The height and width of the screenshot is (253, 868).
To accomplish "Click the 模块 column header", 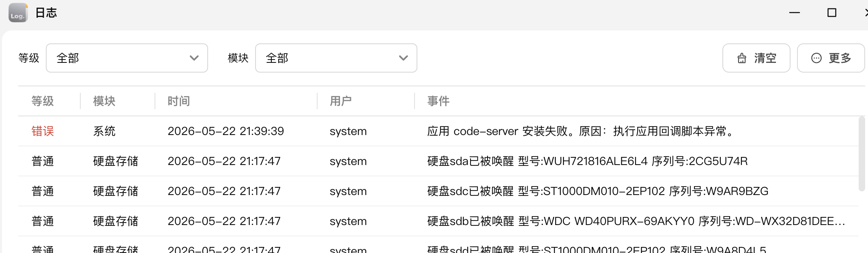I will click(x=104, y=101).
